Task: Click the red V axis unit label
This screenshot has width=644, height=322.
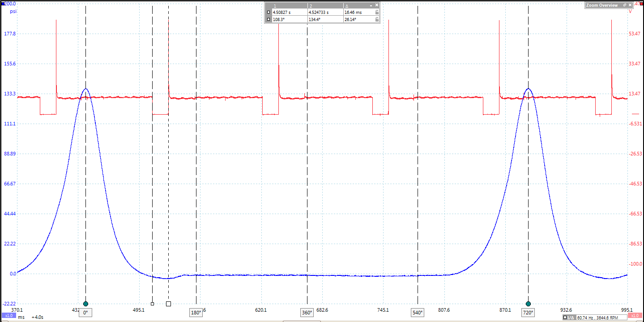Action: tap(630, 11)
